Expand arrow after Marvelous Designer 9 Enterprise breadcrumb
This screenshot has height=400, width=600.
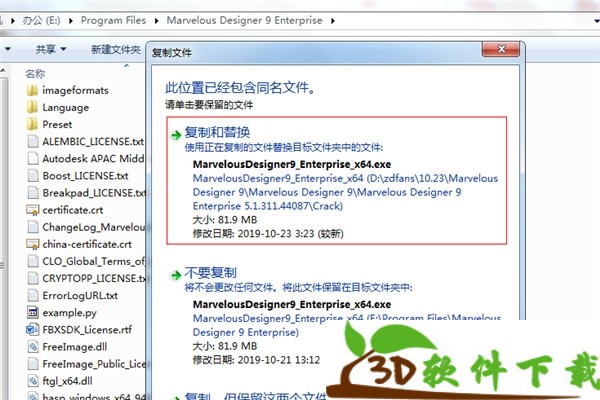click(x=333, y=21)
